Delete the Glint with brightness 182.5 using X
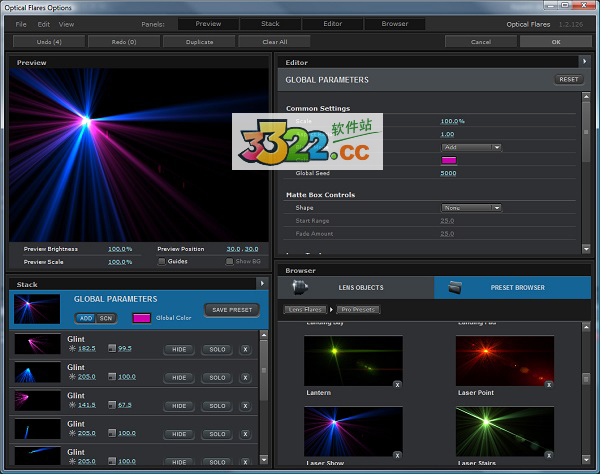 click(245, 349)
